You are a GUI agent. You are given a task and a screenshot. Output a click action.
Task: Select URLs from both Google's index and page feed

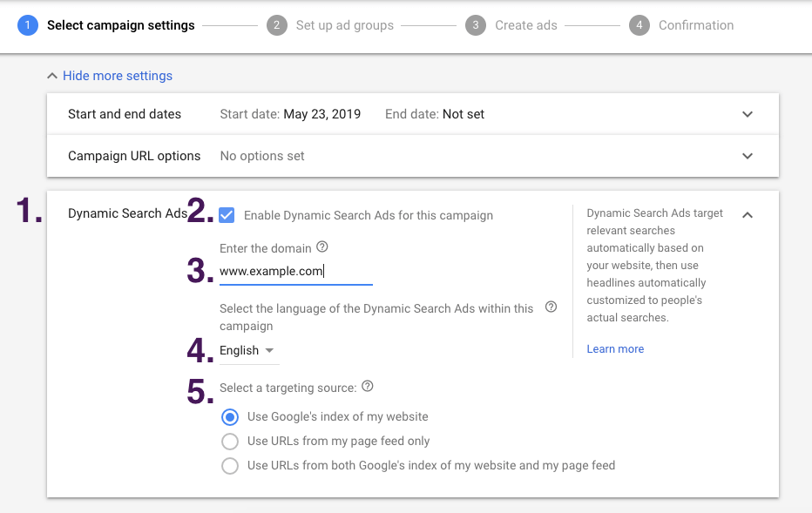pos(230,465)
